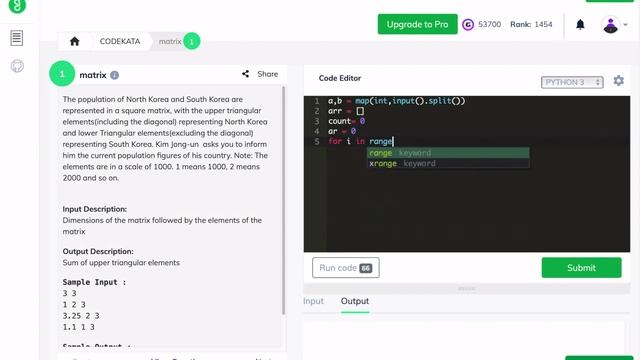The width and height of the screenshot is (640, 360).
Task: Open the notifications bell
Action: 580,24
